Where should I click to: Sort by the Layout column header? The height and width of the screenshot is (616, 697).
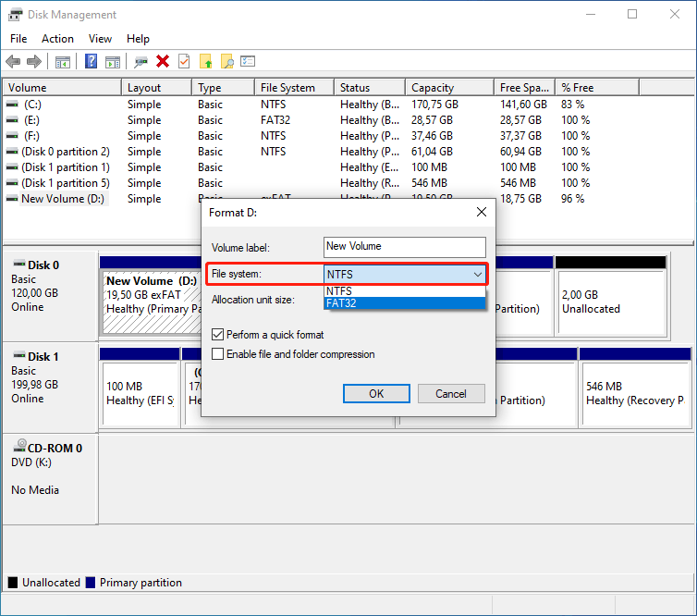(157, 88)
